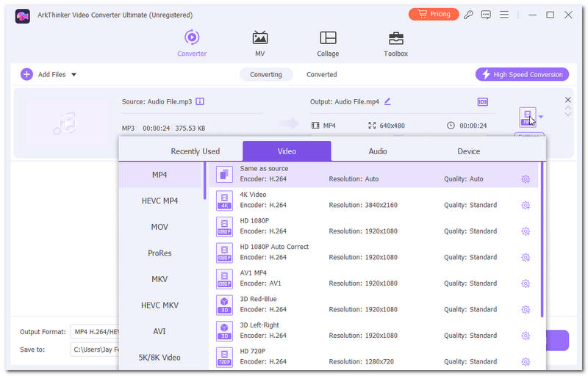
Task: Select the Device format tab
Action: [x=468, y=151]
